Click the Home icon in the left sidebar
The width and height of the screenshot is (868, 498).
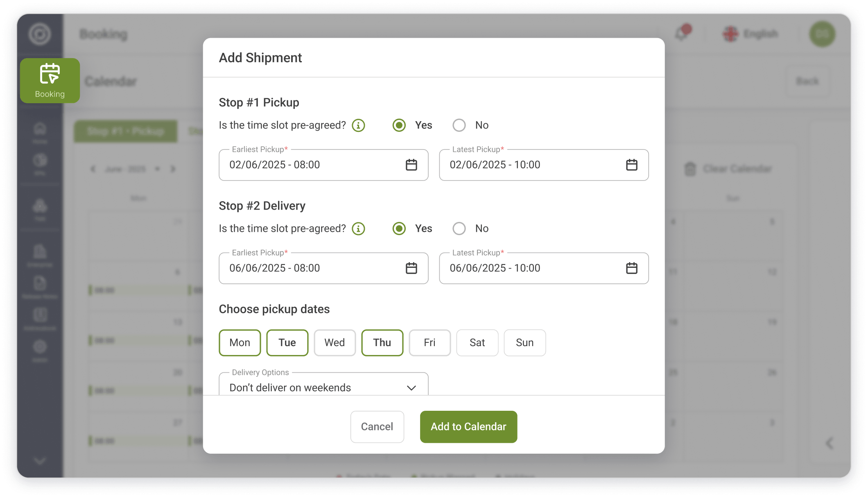(x=40, y=130)
